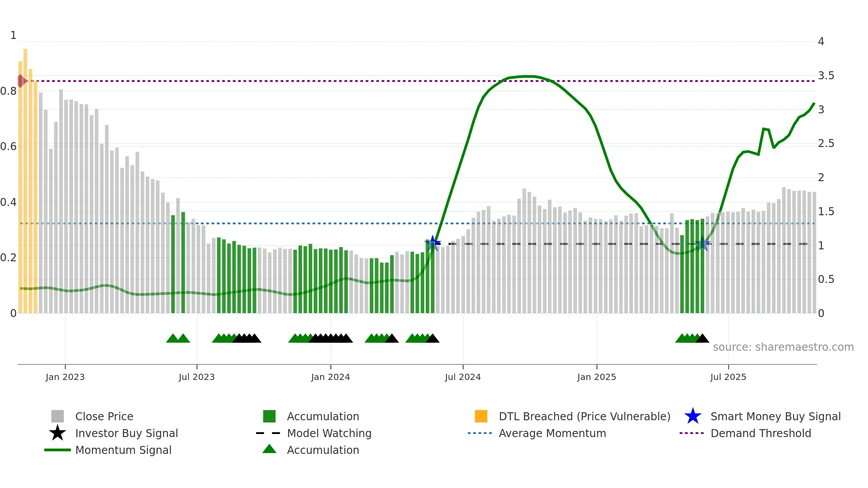
Task: Click the blue star marker near June 2025
Action: (x=703, y=244)
